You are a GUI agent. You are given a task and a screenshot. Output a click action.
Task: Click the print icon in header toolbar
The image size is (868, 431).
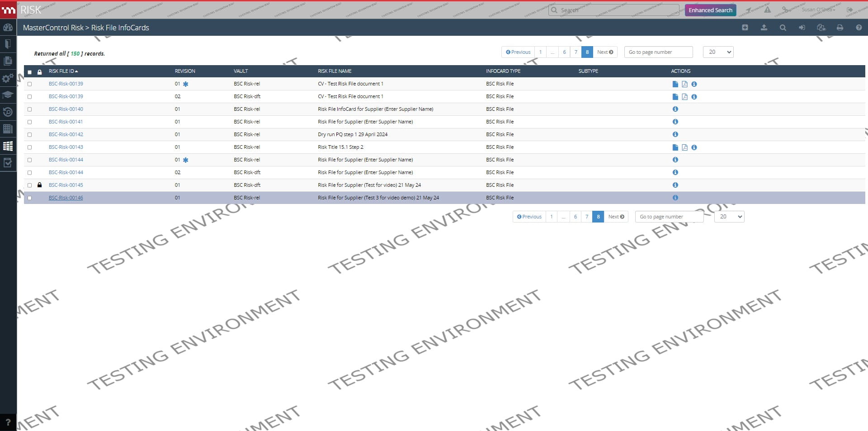[x=840, y=28]
